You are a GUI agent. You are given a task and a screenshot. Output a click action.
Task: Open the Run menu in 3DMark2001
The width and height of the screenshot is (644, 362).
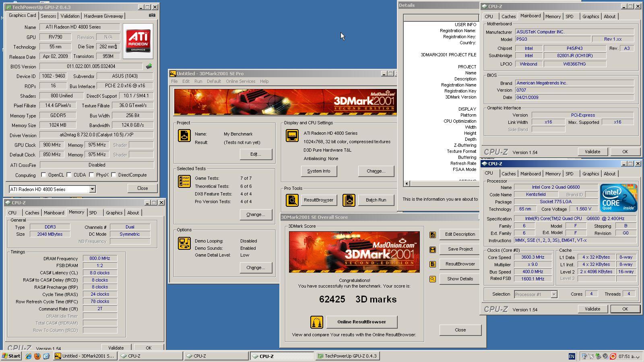pos(198,81)
